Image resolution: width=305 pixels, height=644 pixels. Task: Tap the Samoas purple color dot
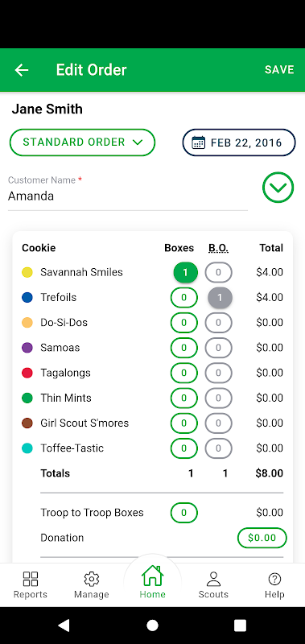point(27,348)
